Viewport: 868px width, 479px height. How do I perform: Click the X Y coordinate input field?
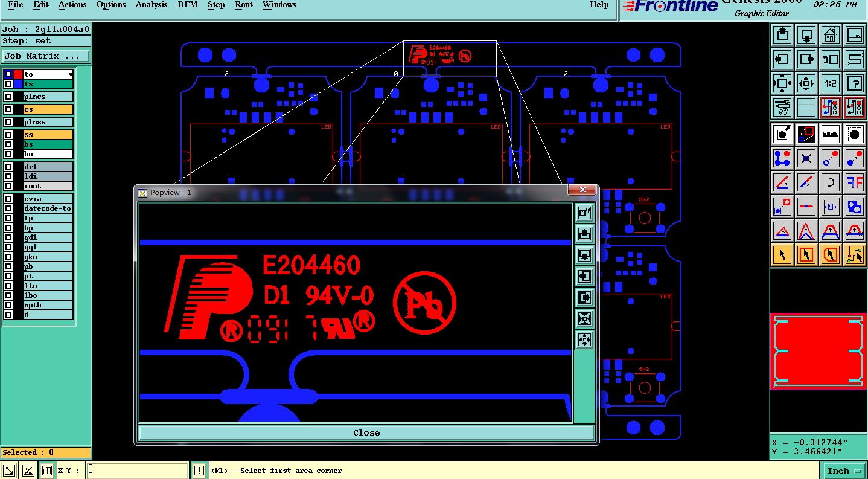coord(137,471)
